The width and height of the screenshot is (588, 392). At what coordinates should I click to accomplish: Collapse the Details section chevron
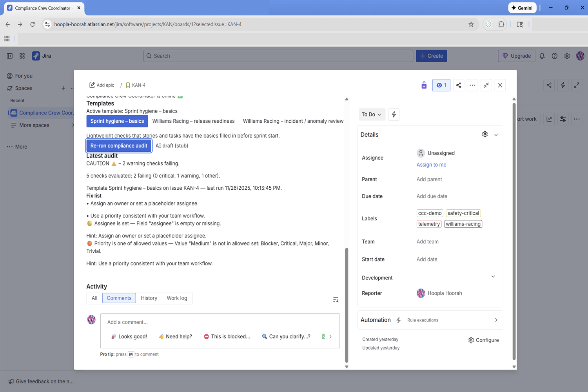pyautogui.click(x=496, y=134)
